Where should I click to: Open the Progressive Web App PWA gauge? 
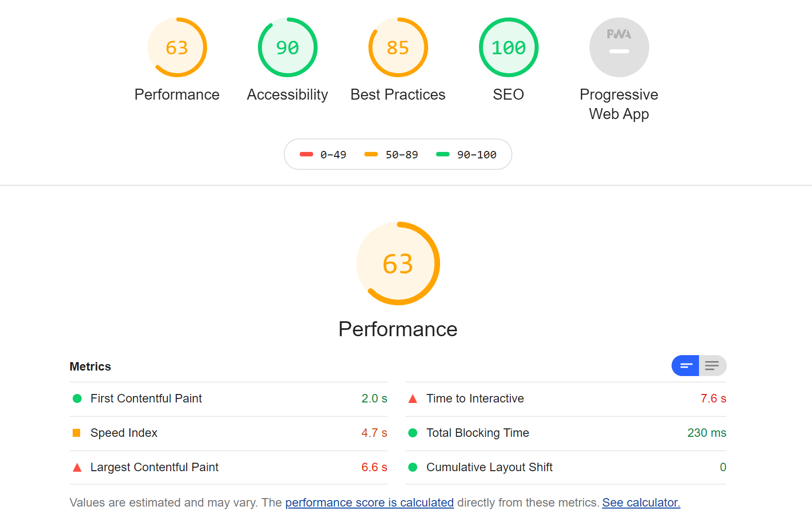click(x=619, y=47)
